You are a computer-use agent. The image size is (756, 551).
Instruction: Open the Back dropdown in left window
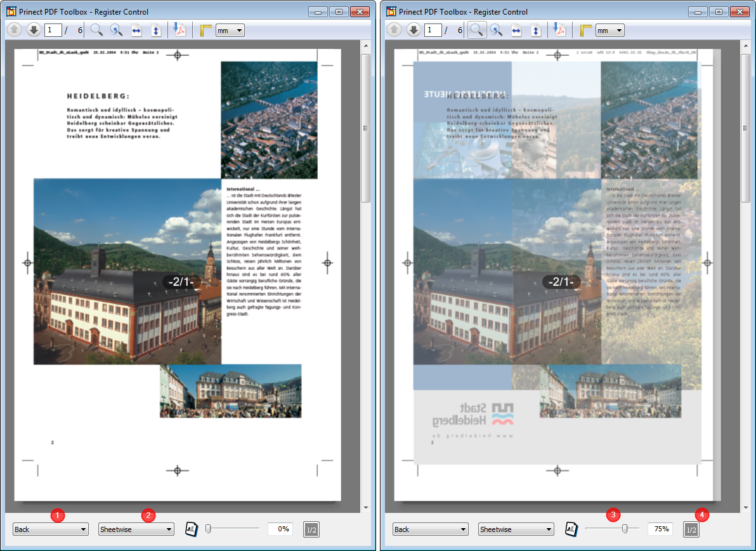pyautogui.click(x=51, y=529)
